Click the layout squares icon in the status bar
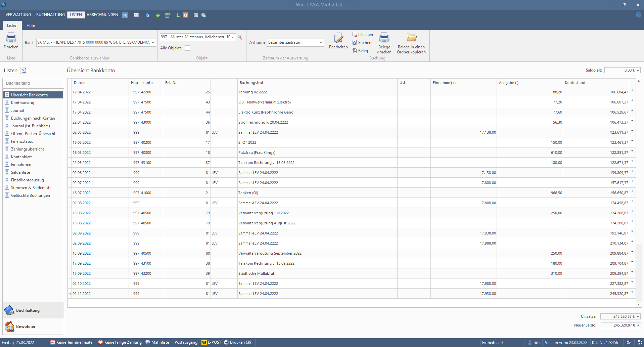This screenshot has height=347, width=644. (x=640, y=342)
